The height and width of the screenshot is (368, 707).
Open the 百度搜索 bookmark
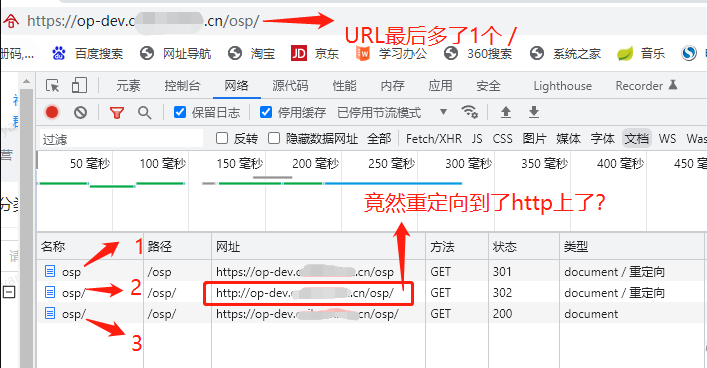pyautogui.click(x=87, y=54)
